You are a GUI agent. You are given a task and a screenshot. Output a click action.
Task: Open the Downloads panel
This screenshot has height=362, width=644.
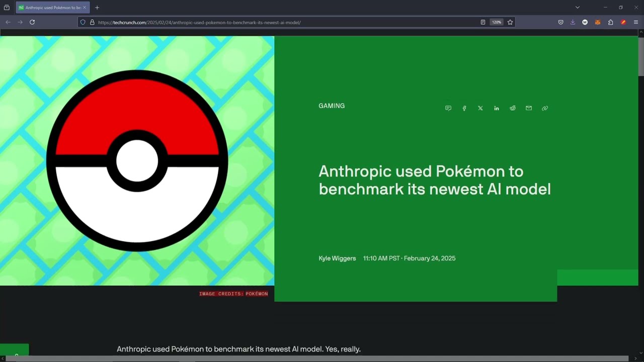[x=573, y=22]
